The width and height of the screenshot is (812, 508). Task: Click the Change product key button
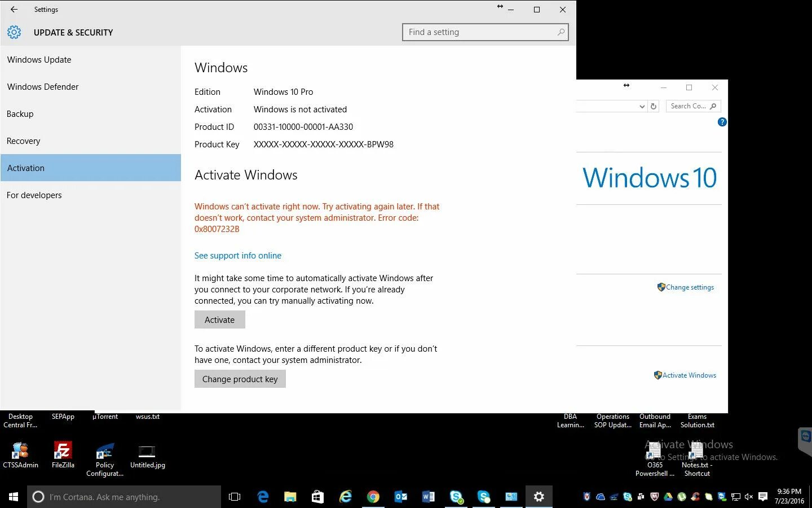[x=240, y=379]
